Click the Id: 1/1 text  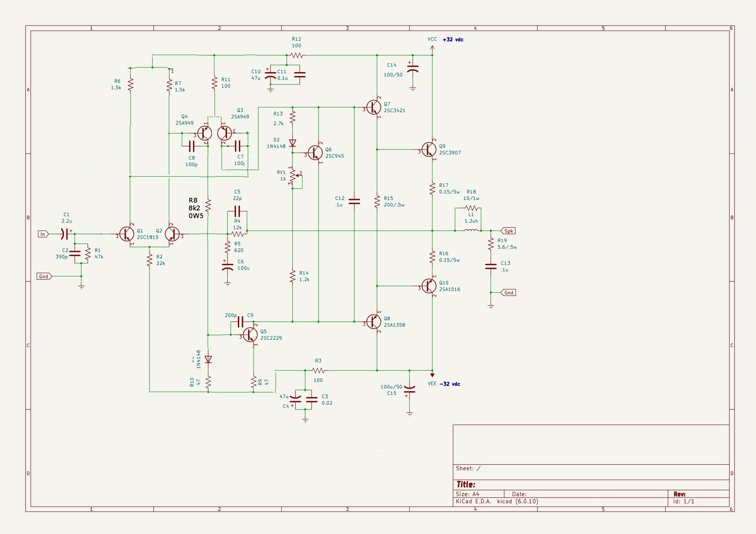pos(684,501)
